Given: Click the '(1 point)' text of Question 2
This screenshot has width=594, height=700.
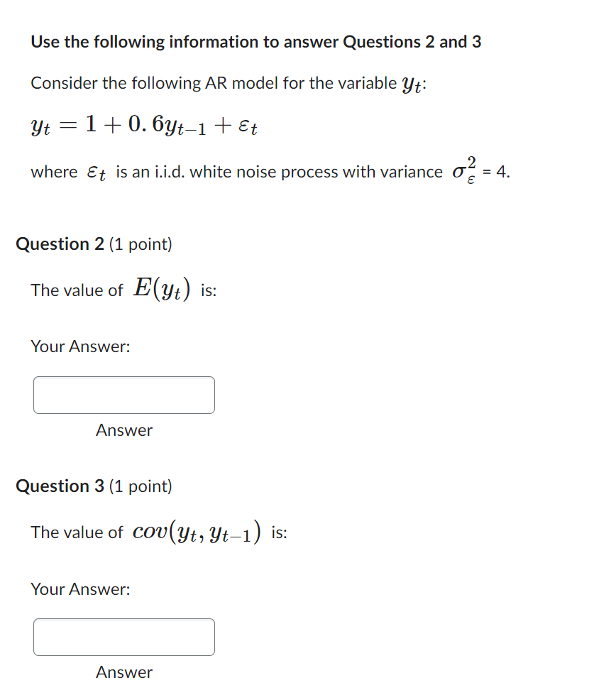Looking at the screenshot, I should pos(141,244).
